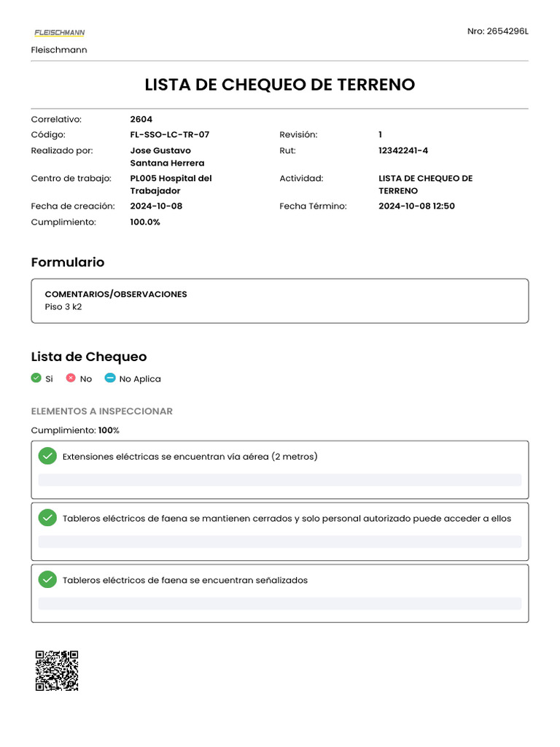Viewport: 560px width, 747px height.
Task: Click the Formulario section heading
Action: [x=68, y=262]
